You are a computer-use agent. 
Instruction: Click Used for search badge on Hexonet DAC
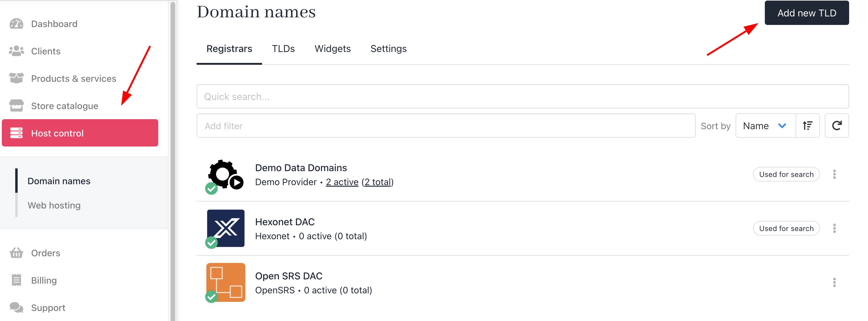click(x=786, y=229)
